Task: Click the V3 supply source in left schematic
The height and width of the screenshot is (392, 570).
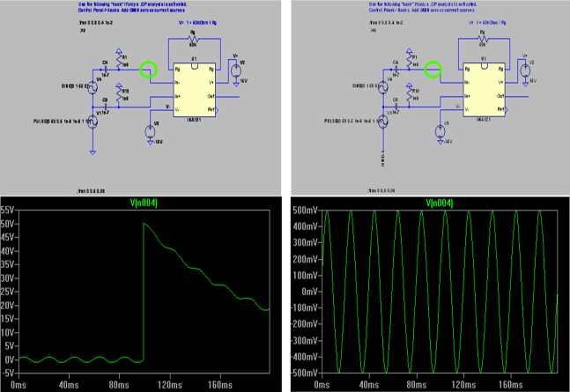Action: coord(150,131)
